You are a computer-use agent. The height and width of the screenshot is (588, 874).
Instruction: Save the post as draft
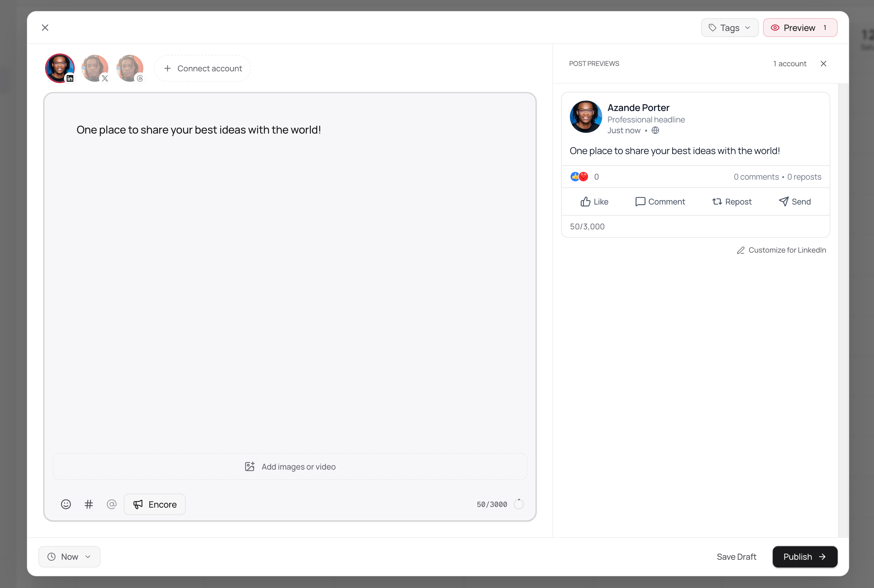pyautogui.click(x=736, y=557)
